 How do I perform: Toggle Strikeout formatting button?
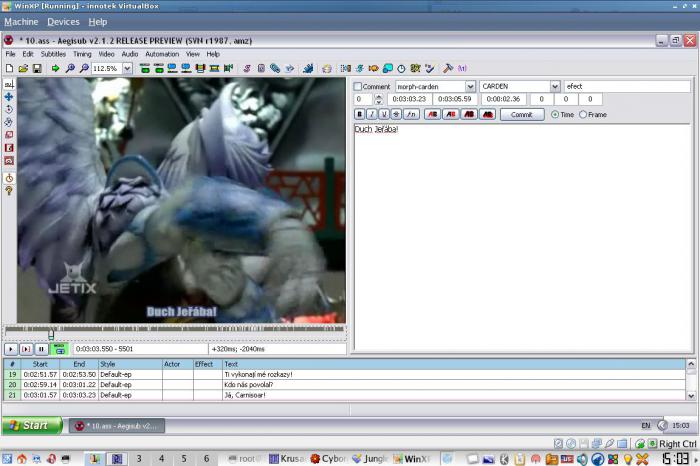point(396,115)
